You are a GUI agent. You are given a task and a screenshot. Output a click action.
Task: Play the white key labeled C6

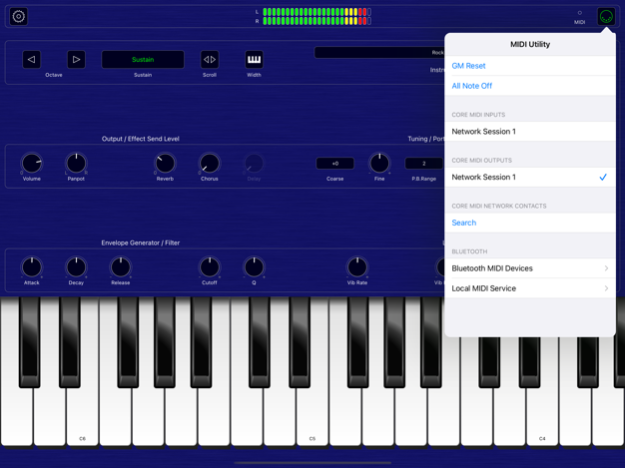tap(82, 419)
